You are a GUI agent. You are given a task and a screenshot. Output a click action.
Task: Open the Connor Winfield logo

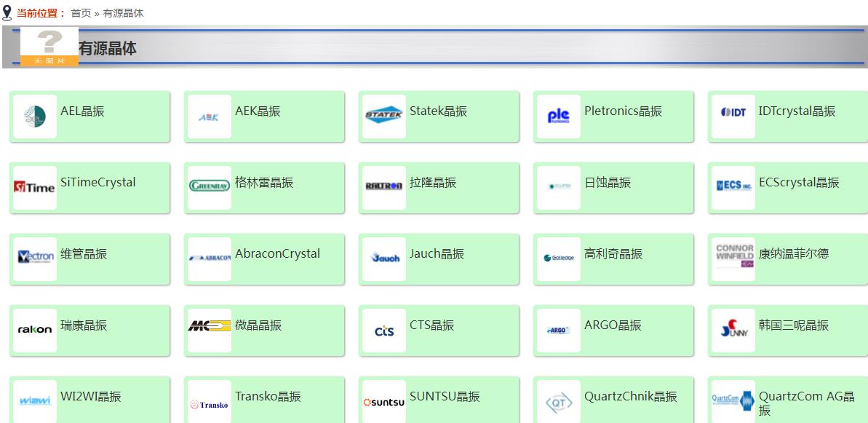[x=733, y=259]
